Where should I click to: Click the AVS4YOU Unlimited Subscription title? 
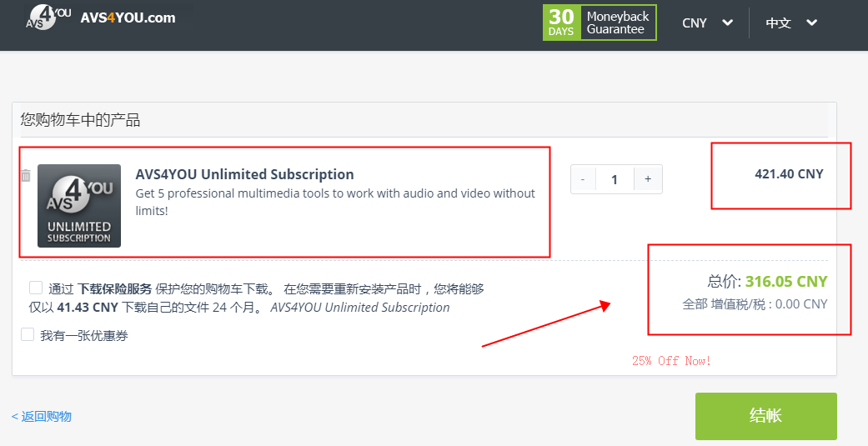[x=244, y=174]
